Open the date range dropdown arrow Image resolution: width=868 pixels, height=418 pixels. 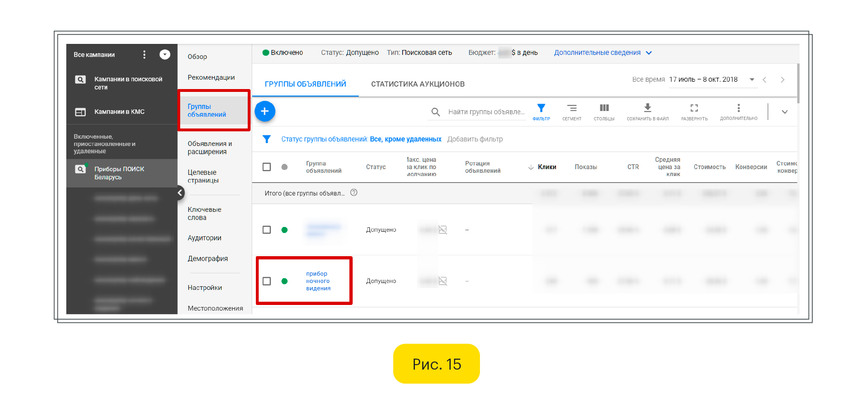click(752, 80)
